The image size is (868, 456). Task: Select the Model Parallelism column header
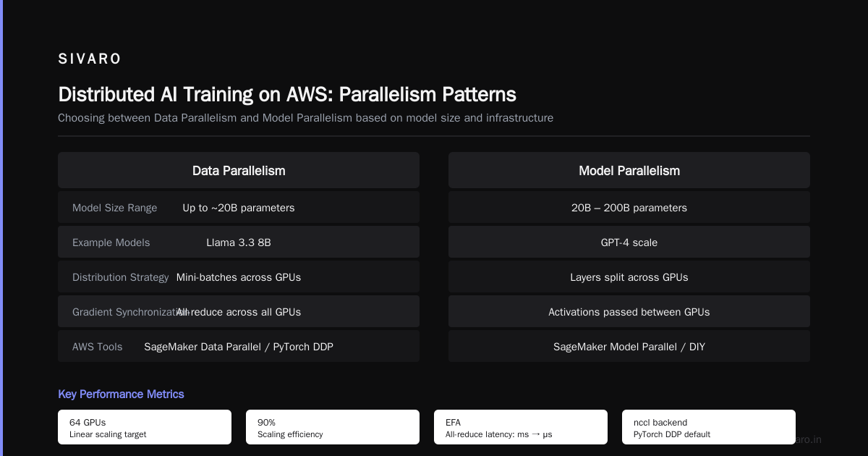point(629,171)
